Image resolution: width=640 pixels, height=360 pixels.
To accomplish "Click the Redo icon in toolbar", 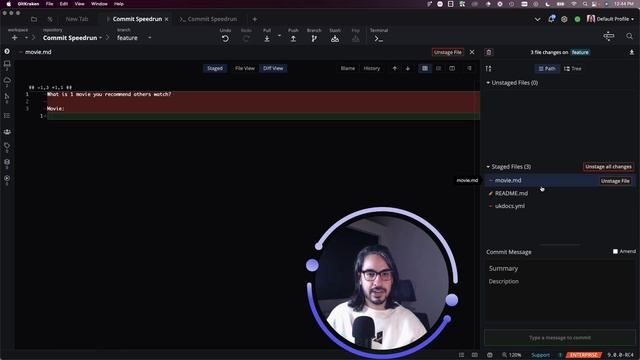I will (246, 39).
